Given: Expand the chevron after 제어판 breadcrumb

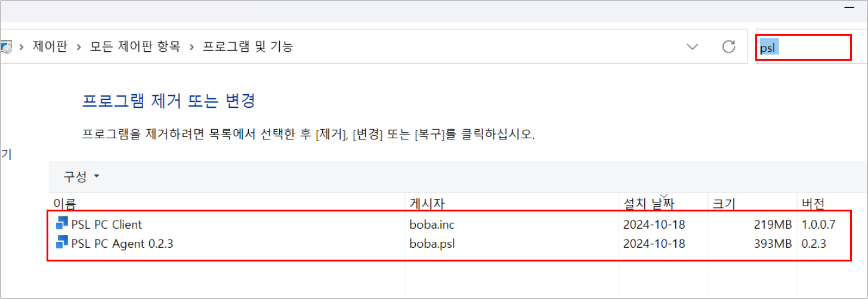Looking at the screenshot, I should (79, 46).
